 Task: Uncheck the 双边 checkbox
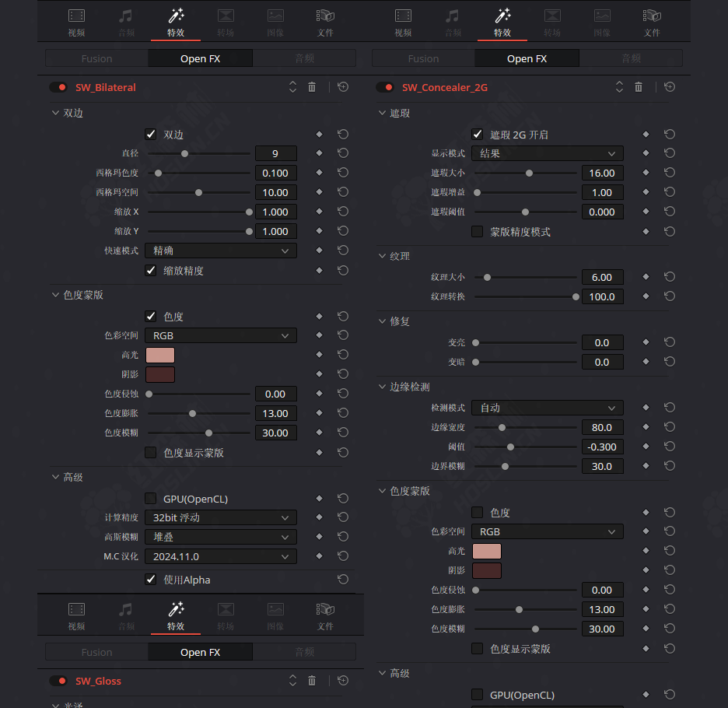click(x=150, y=135)
